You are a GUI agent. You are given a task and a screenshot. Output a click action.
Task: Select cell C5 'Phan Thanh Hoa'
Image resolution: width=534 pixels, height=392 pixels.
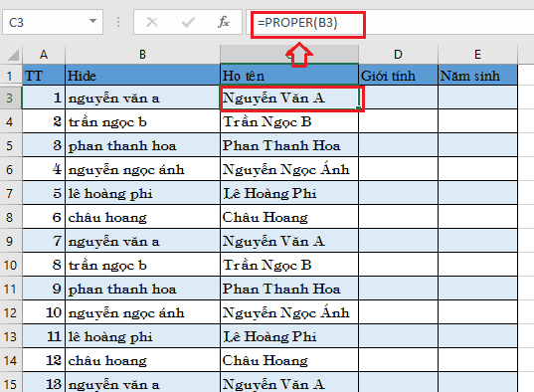pos(289,145)
